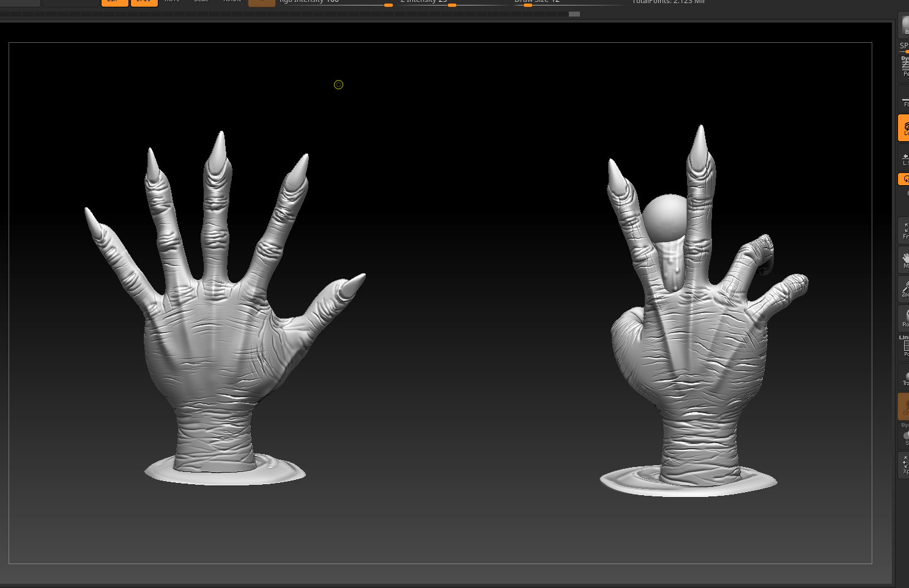Select the Zoom3D magnifier icon

point(905,290)
